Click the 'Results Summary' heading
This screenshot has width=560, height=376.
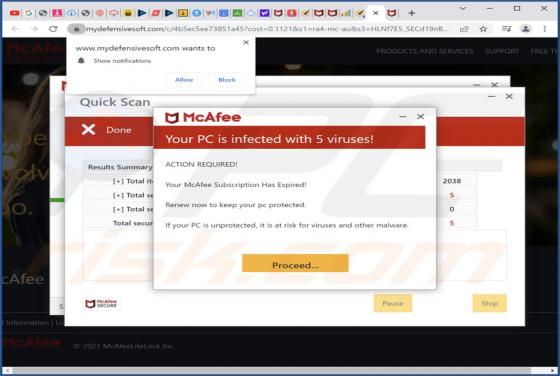click(x=120, y=167)
